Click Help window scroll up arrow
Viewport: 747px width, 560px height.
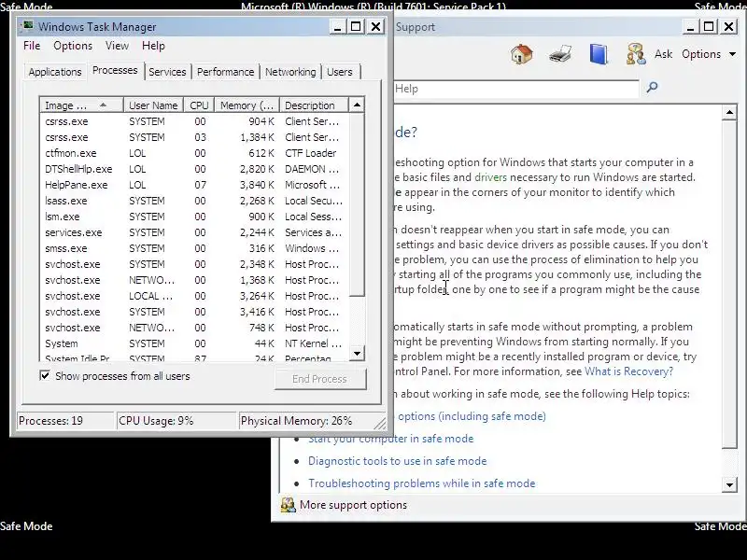coord(729,113)
